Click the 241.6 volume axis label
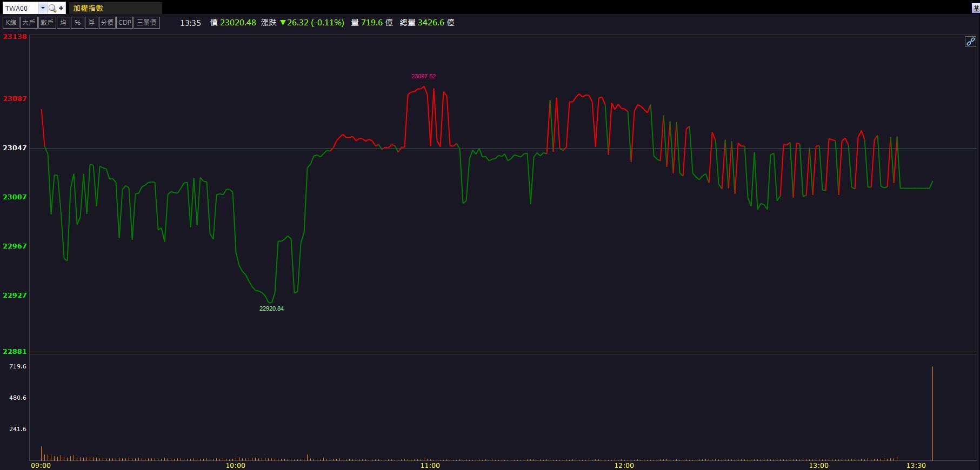The height and width of the screenshot is (470, 980). 18,429
